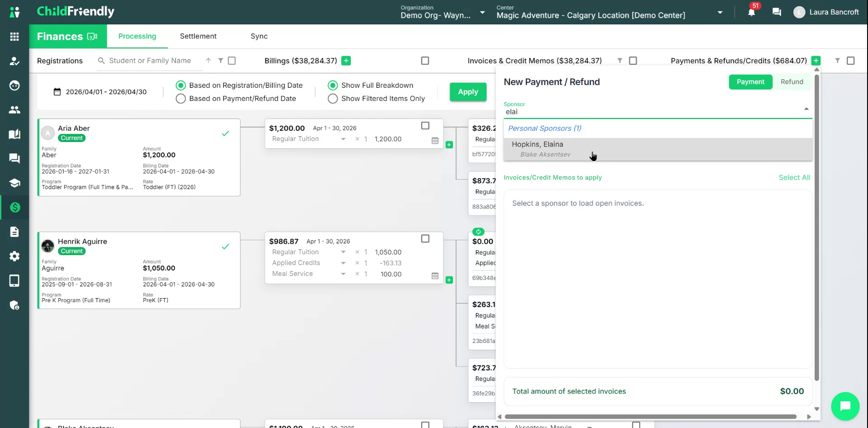This screenshot has width=868, height=428.
Task: Click the person-with-checkmark sidebar icon
Action: pos(14,61)
